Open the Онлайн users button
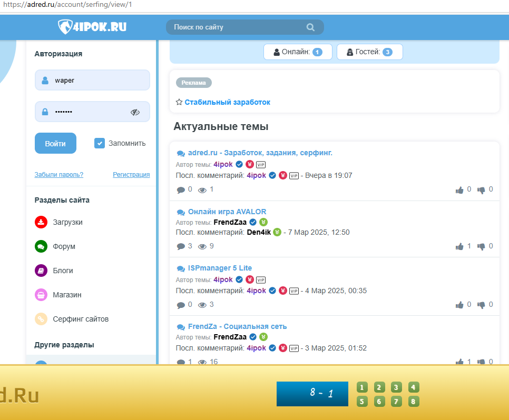 298,52
